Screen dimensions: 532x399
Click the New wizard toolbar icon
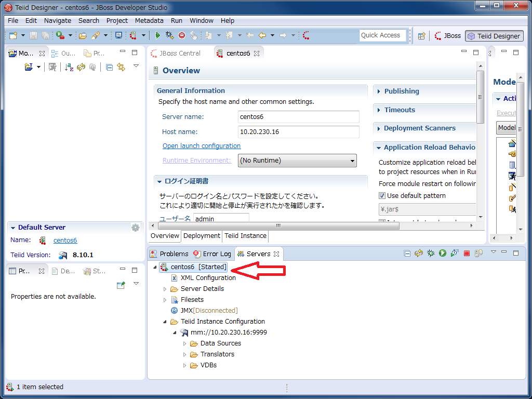13,35
